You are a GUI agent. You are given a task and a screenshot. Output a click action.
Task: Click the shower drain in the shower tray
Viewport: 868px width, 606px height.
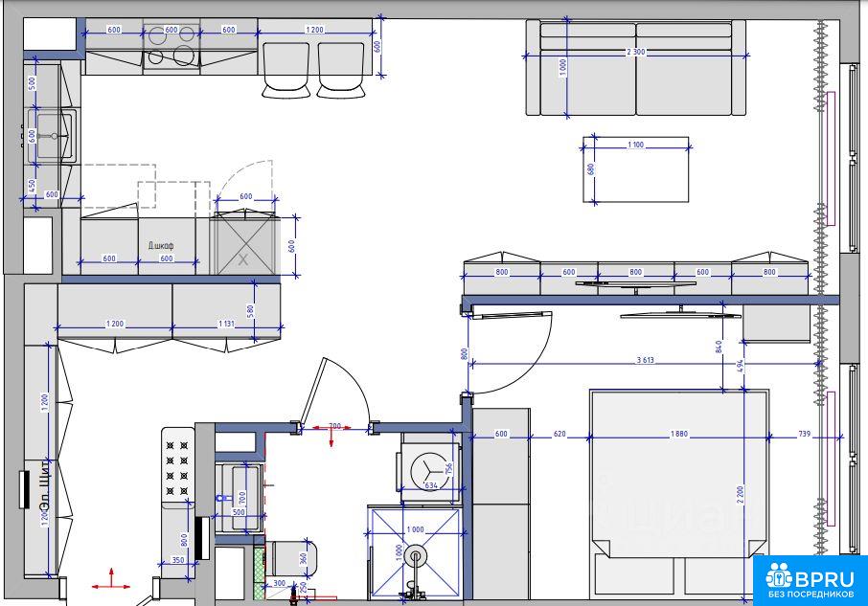click(x=415, y=554)
